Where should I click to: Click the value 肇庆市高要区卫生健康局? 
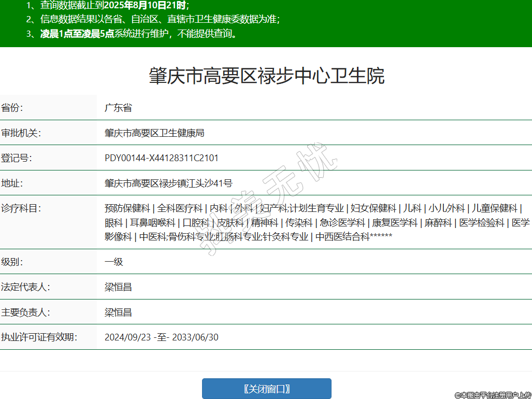154,133
